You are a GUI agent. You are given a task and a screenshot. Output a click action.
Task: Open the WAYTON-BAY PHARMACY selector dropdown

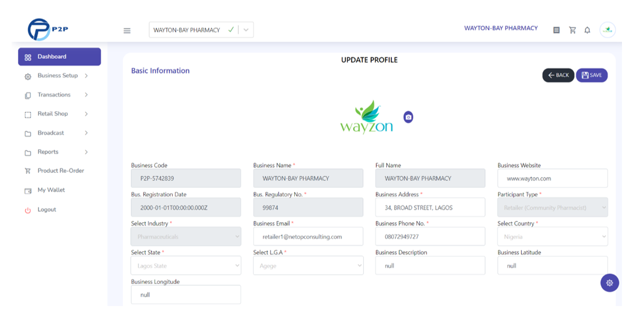tap(202, 30)
